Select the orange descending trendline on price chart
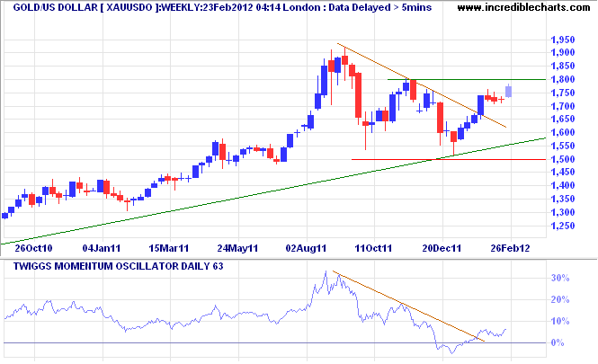The width and height of the screenshot is (598, 364). click(422, 85)
